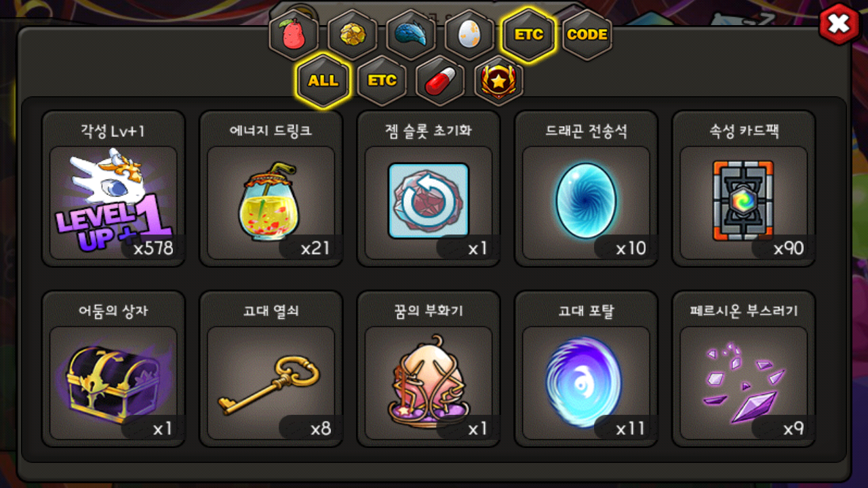This screenshot has width=868, height=488.
Task: Open the red fruit food category tab
Action: pyautogui.click(x=294, y=35)
